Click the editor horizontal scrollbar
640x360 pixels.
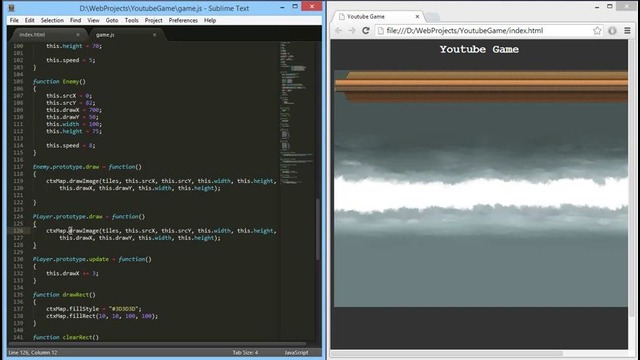pyautogui.click(x=157, y=344)
